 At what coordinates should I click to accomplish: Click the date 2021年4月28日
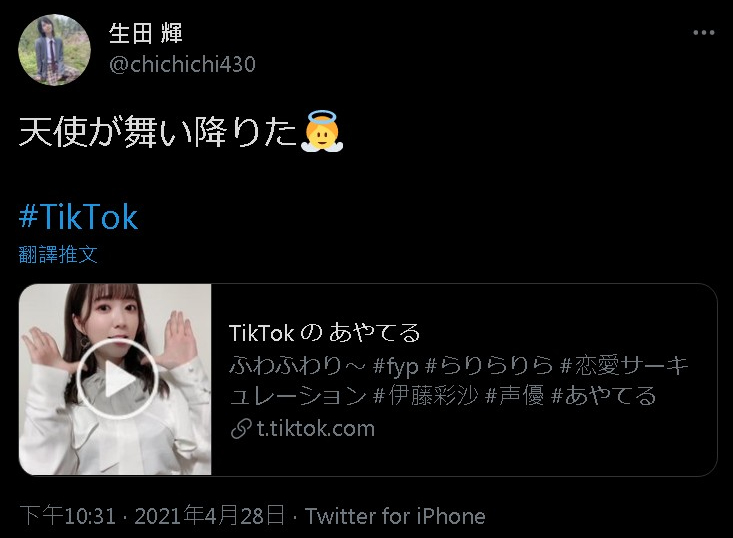[x=209, y=516]
